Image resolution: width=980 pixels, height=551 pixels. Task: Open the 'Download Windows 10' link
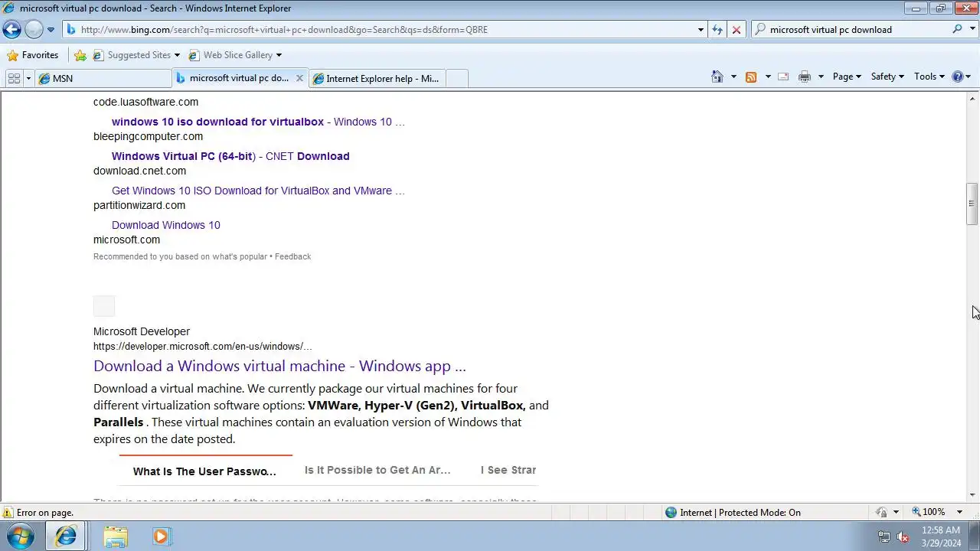click(x=166, y=225)
